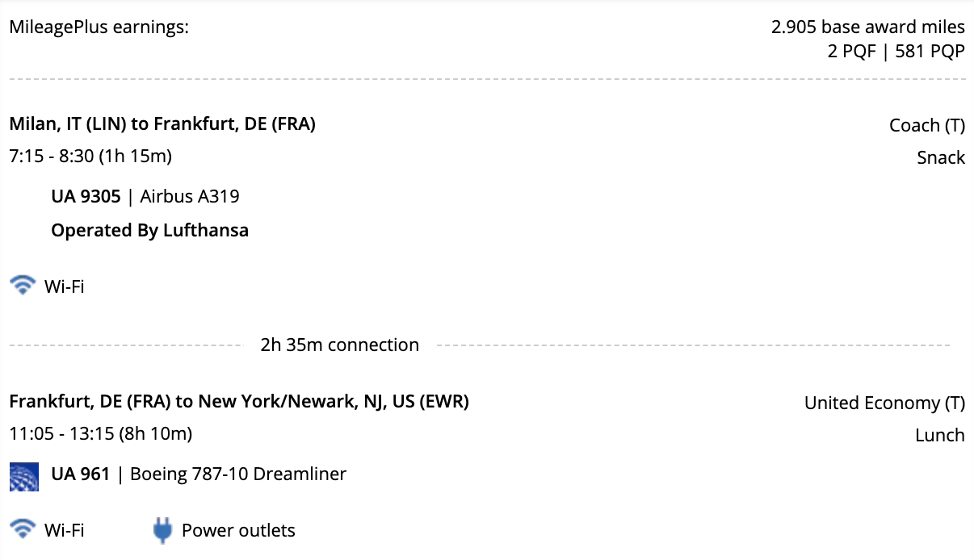Click Frankfurt to New York/Newark route heading
This screenshot has width=974, height=560.
click(x=239, y=401)
